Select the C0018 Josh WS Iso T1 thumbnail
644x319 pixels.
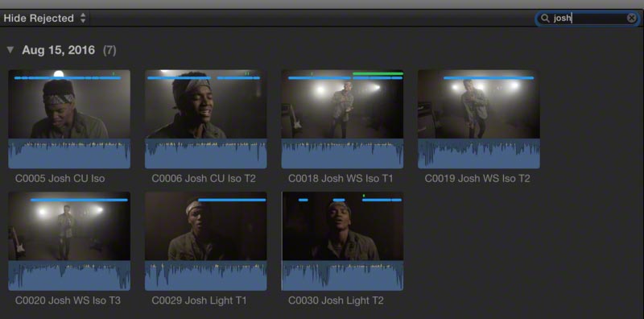pyautogui.click(x=342, y=119)
